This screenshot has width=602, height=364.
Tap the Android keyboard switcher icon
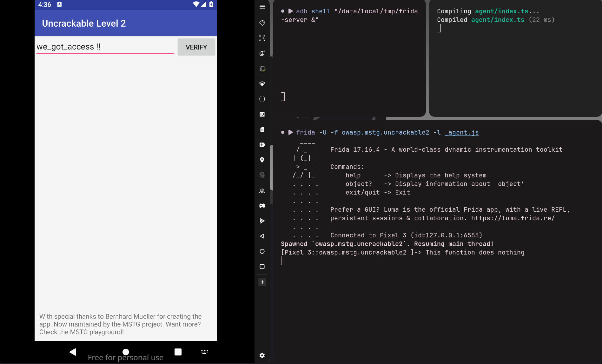(x=204, y=352)
